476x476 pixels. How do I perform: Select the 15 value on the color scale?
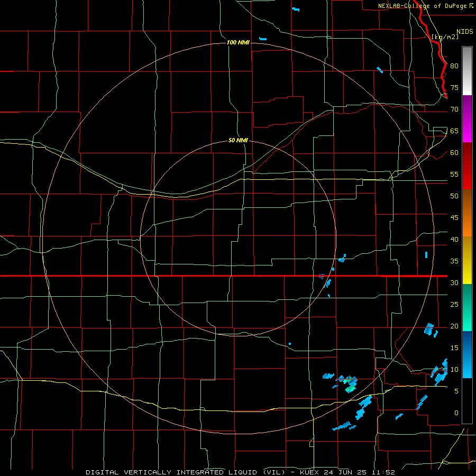(x=454, y=347)
